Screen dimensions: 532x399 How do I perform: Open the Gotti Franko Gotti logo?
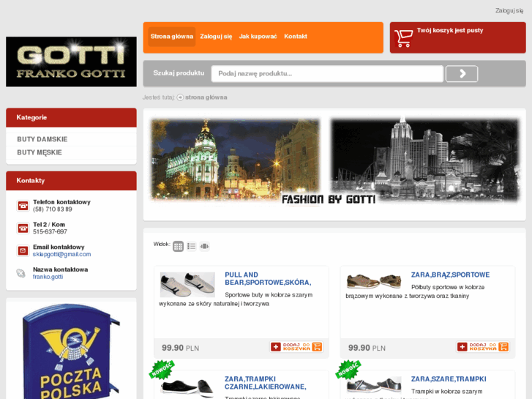point(71,61)
